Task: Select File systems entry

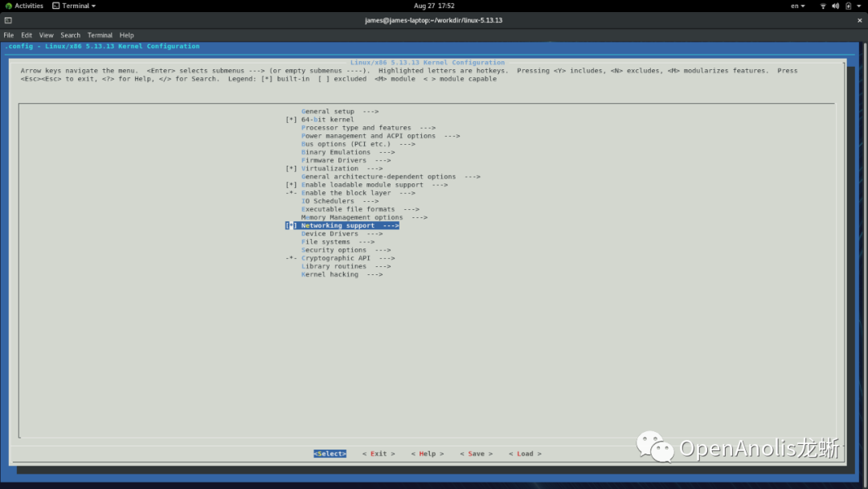Action: coord(338,242)
